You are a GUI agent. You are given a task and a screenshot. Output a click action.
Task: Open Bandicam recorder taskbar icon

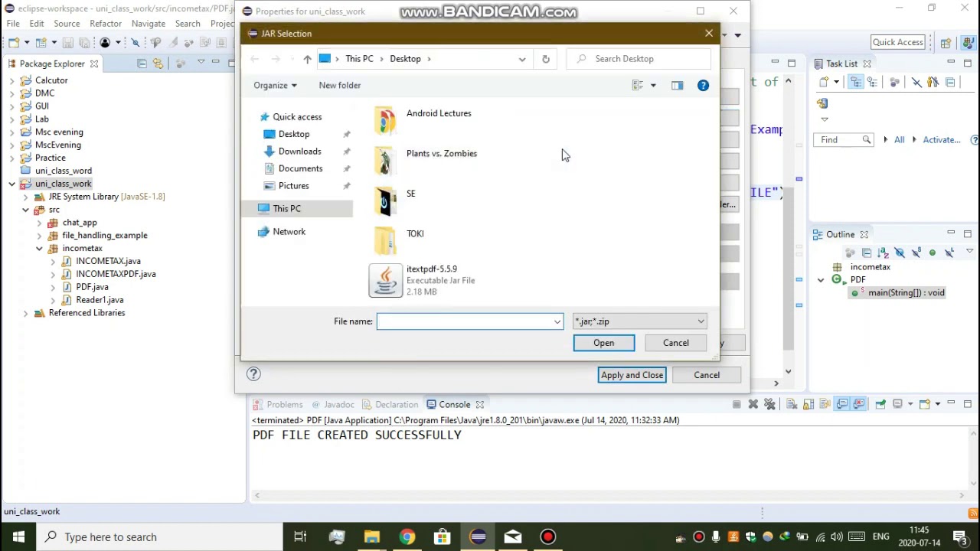click(547, 536)
